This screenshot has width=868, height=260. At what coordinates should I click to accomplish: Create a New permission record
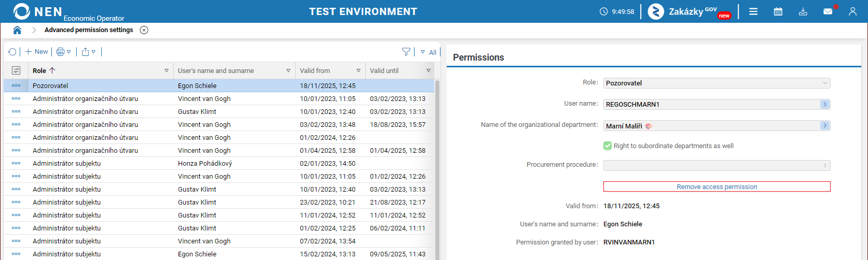36,52
